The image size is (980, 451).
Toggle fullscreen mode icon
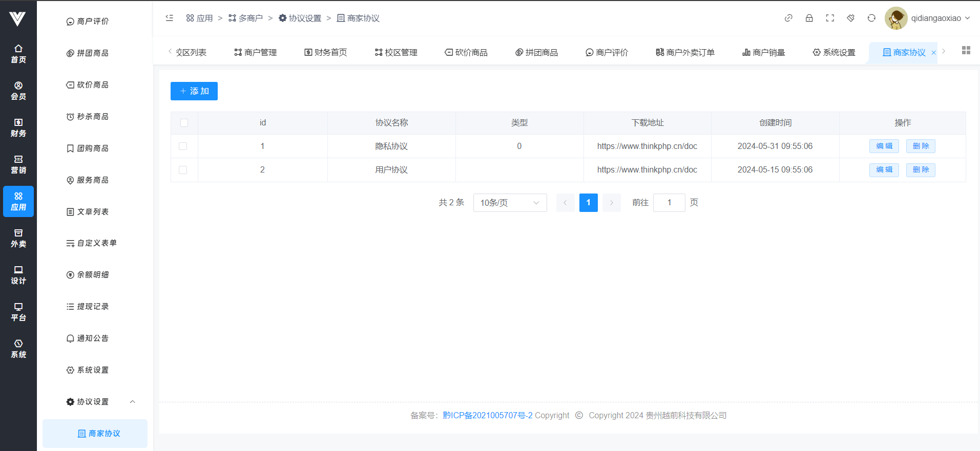point(830,18)
